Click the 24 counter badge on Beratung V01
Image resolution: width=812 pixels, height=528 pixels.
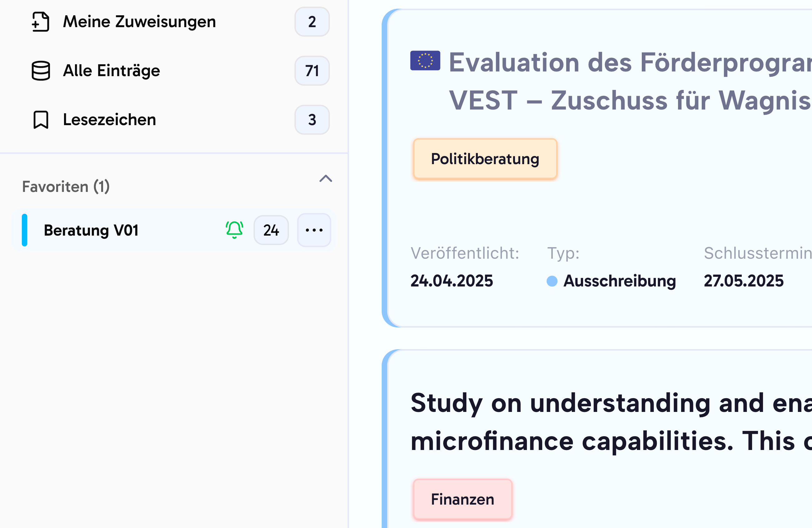pos(271,230)
